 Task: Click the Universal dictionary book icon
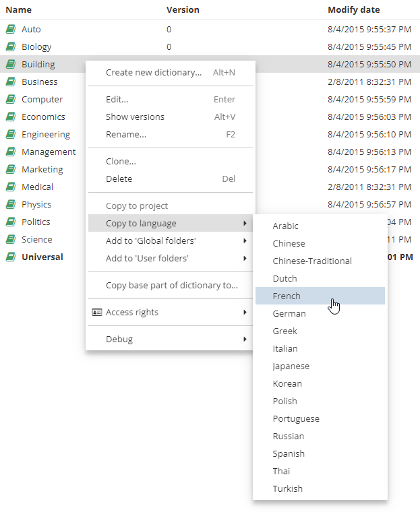(x=10, y=257)
